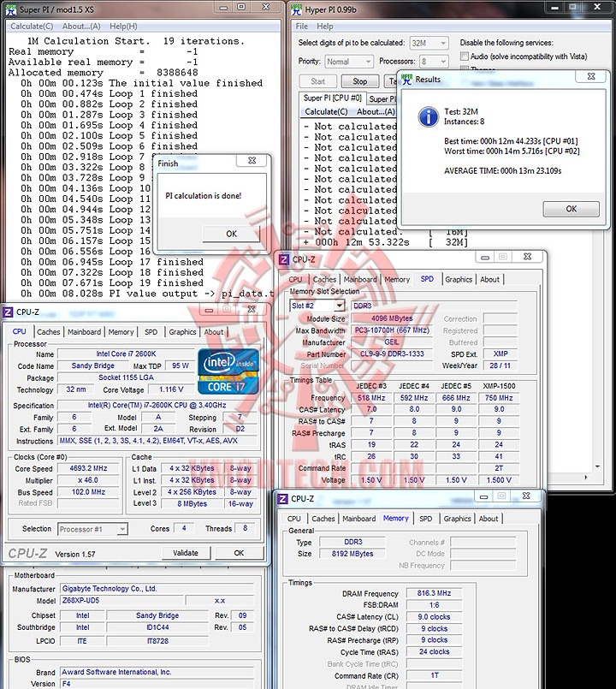Viewport: 616px width, 689px height.
Task: Open the Processor #1 selection dropdown
Action: click(x=92, y=530)
